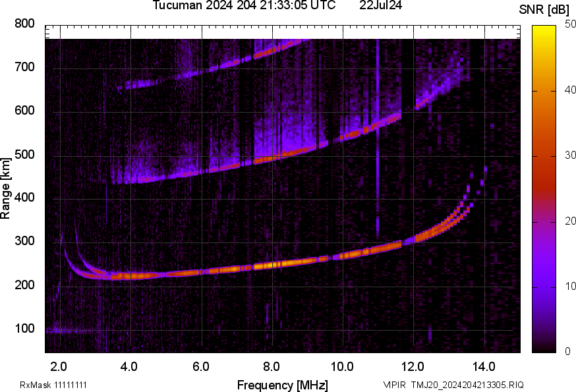Click colorbar tick label '40'
The width and height of the screenshot is (576, 392).
(x=570, y=90)
